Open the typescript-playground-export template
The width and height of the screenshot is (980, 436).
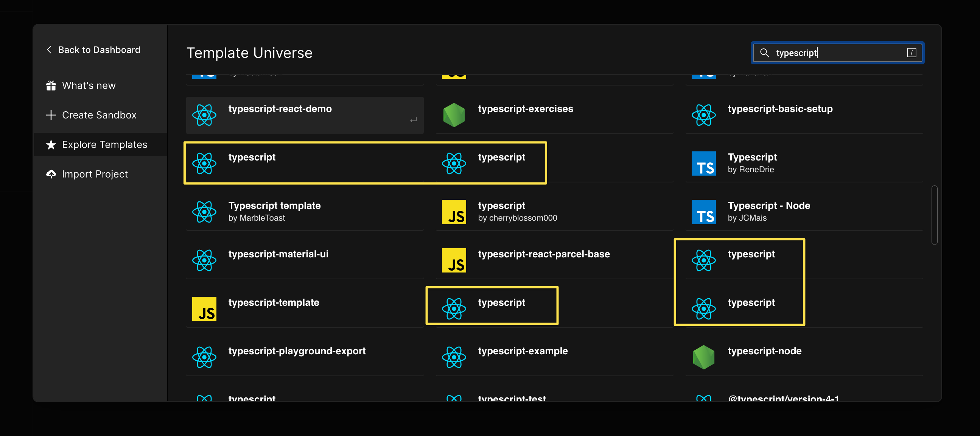coord(305,357)
